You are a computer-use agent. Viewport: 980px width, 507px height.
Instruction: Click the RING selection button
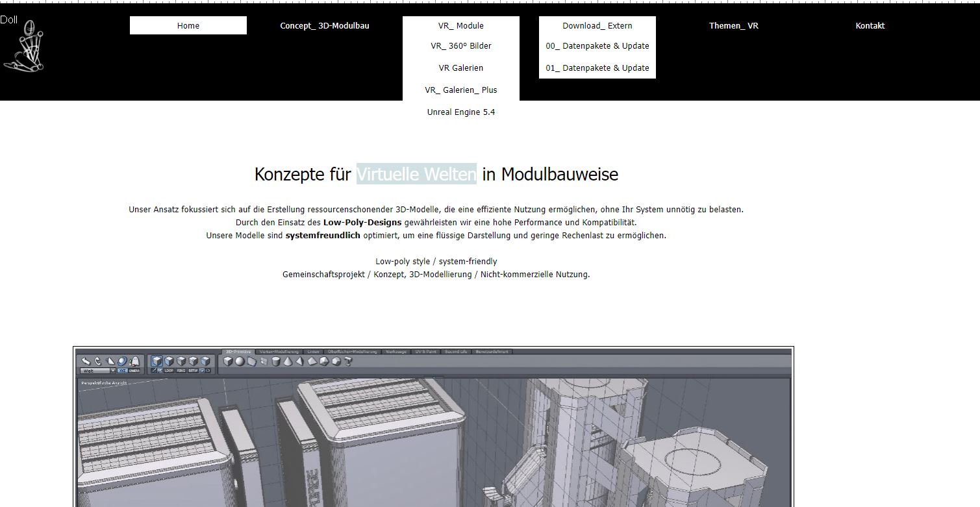click(181, 371)
